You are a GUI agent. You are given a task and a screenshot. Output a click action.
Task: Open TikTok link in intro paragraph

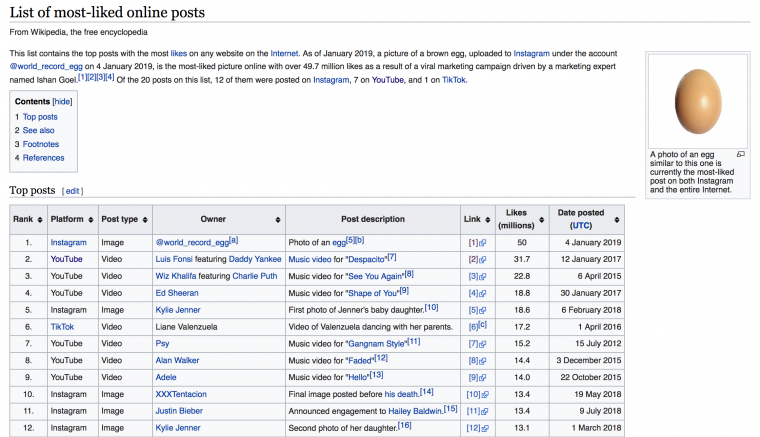[454, 80]
